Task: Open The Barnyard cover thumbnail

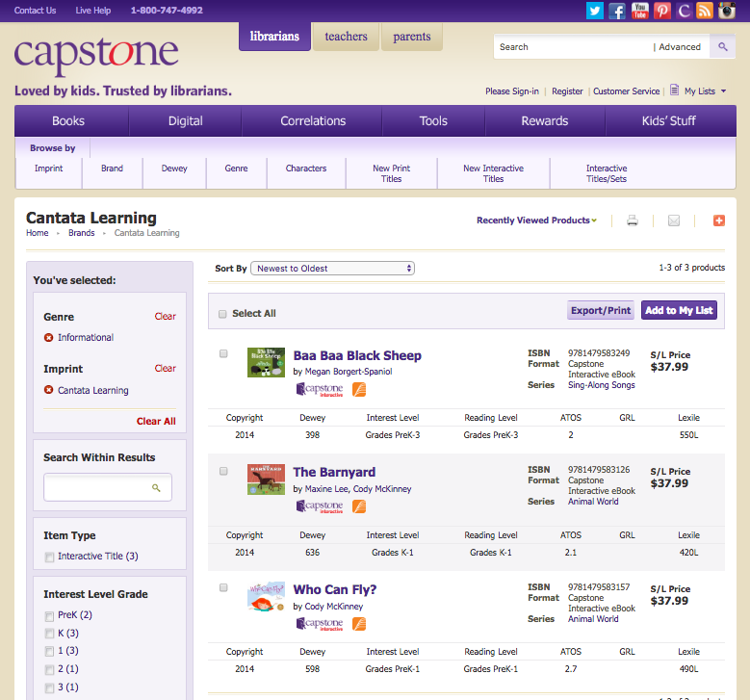Action: tap(266, 480)
